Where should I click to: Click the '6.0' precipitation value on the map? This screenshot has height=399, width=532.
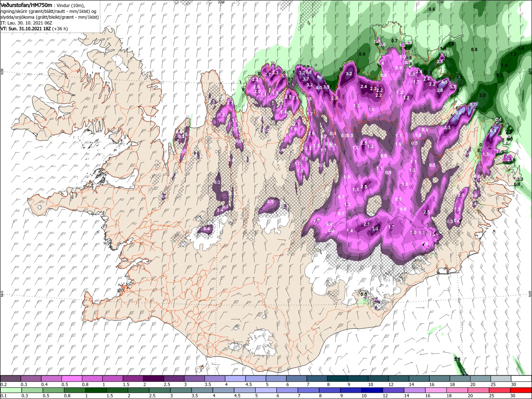(x=459, y=113)
